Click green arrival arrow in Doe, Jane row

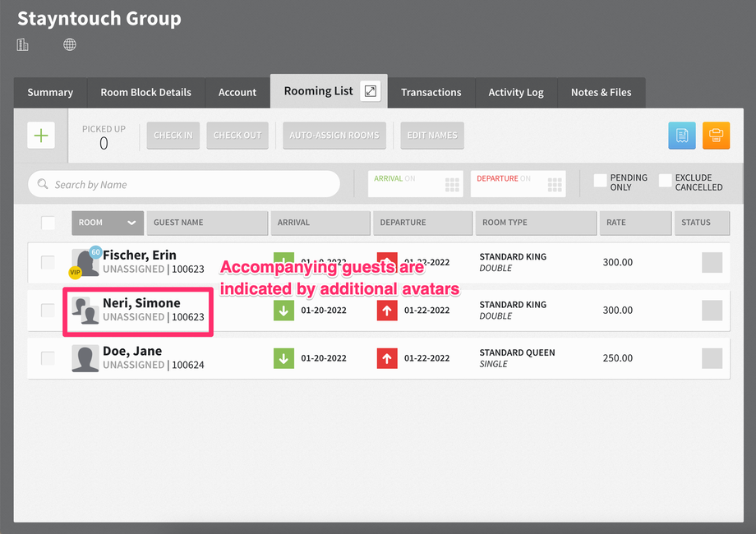click(283, 358)
